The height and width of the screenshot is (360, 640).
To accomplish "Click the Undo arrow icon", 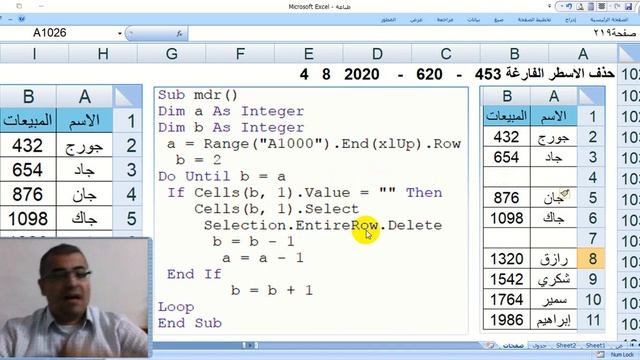I will 569,6.
